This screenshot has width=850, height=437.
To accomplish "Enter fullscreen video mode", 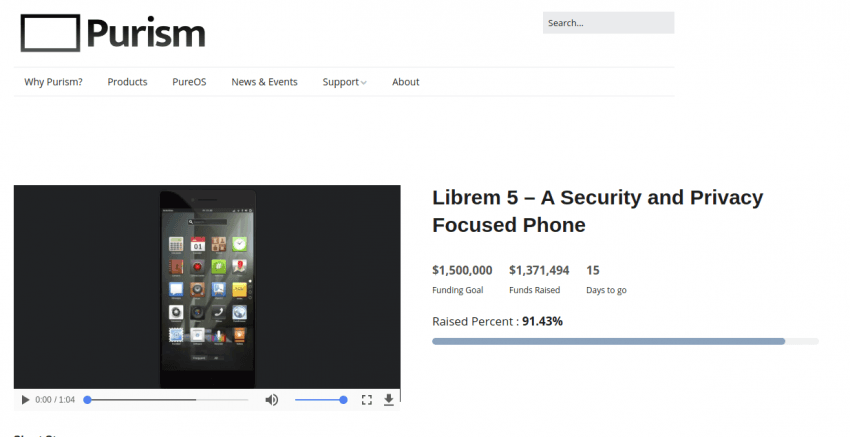I will pos(367,400).
